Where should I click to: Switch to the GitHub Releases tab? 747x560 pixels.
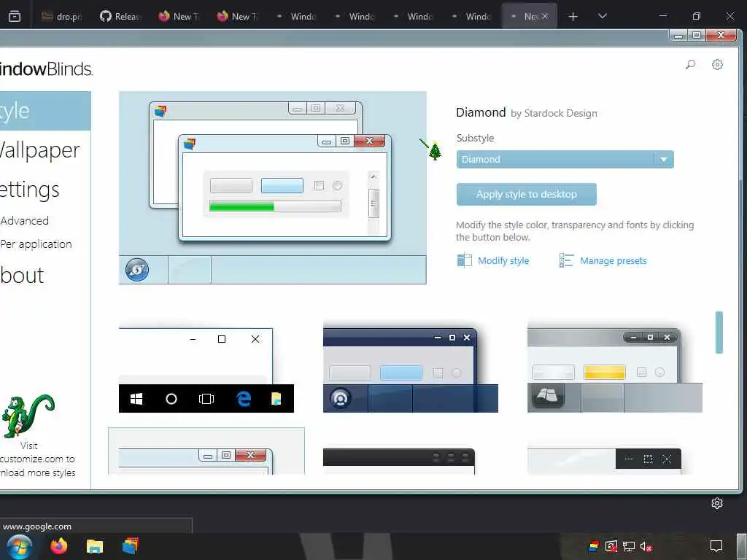click(x=120, y=16)
